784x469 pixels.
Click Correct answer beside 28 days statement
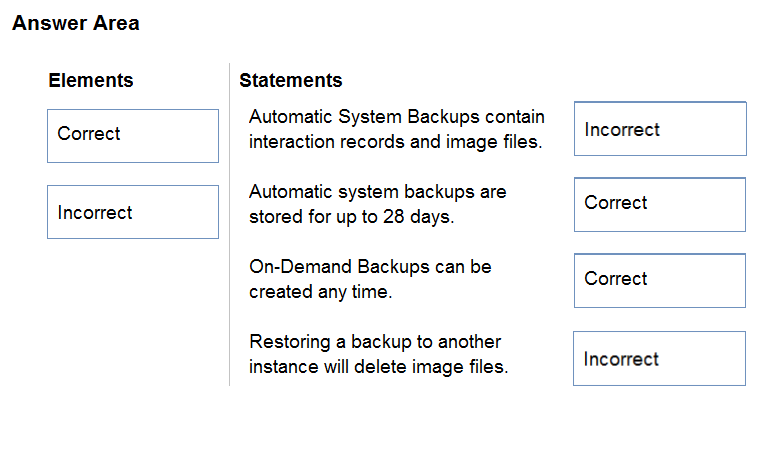660,204
